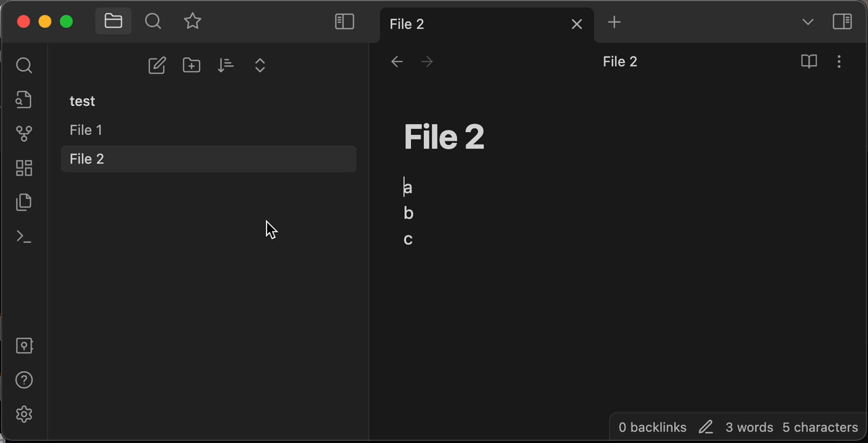Select the File 2 tab
Image resolution: width=868 pixels, height=443 pixels.
[x=487, y=24]
